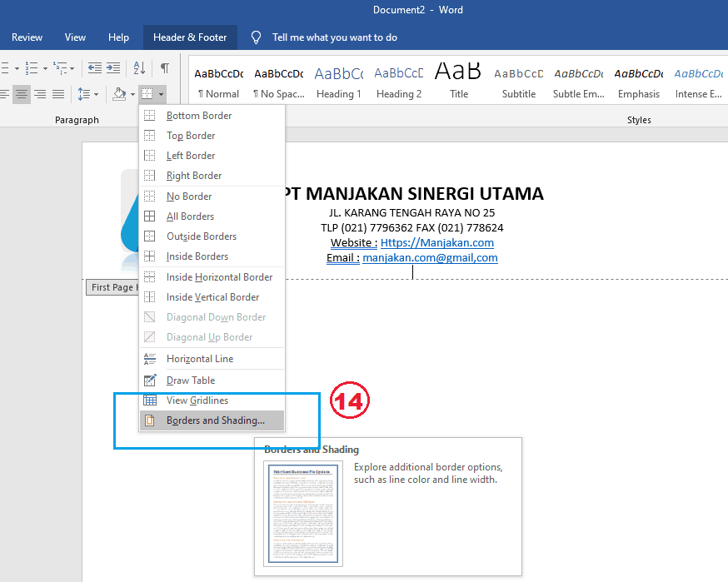This screenshot has height=582, width=728.
Task: Select Inside Horizontal Border
Action: 212,277
